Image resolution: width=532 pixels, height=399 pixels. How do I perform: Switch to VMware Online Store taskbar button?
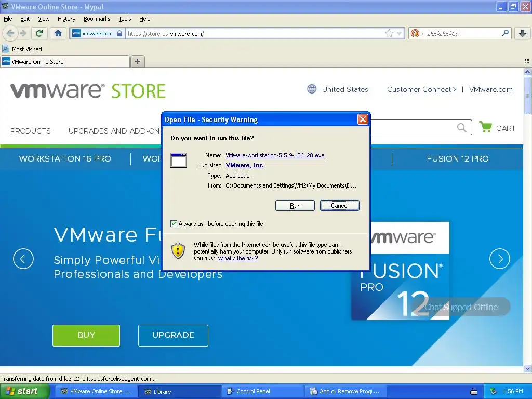[97, 392]
